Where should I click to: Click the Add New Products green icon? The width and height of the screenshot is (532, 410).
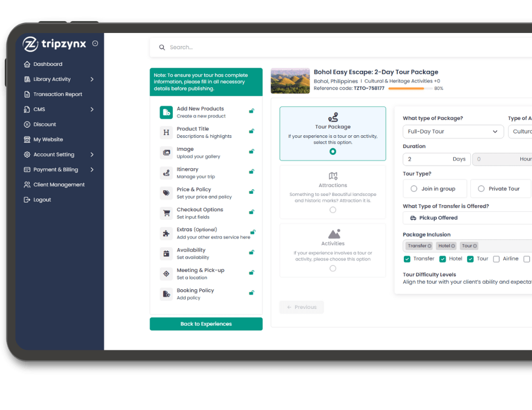[x=166, y=112]
